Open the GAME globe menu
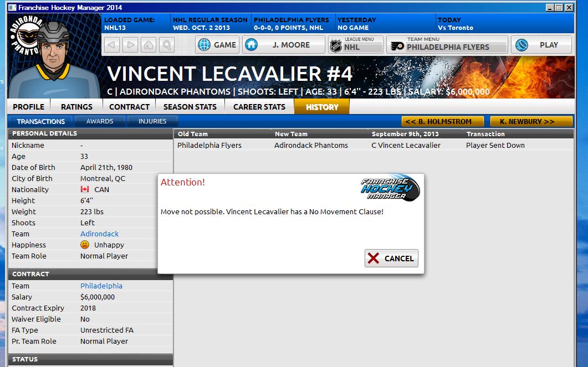 [217, 45]
